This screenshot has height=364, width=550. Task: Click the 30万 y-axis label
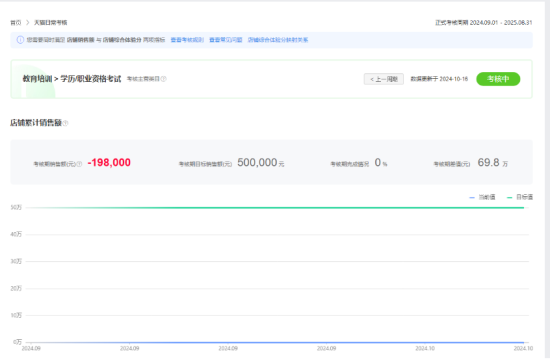click(x=16, y=261)
